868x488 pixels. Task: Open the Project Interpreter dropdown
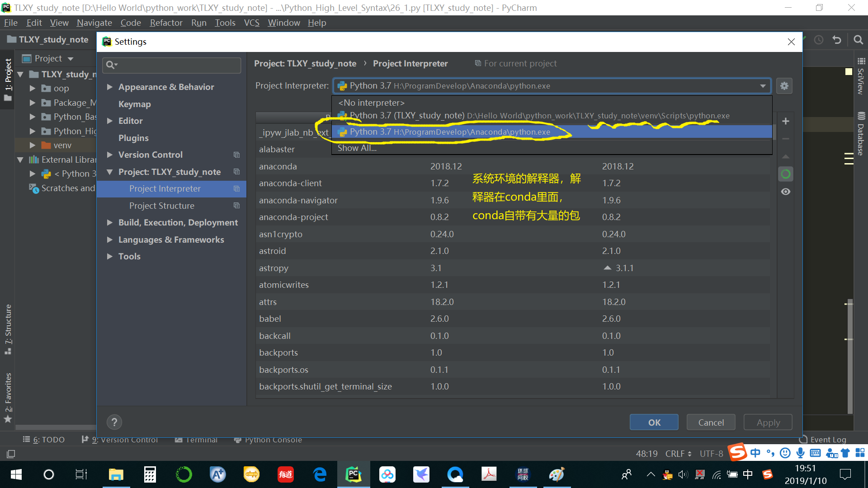tap(762, 86)
